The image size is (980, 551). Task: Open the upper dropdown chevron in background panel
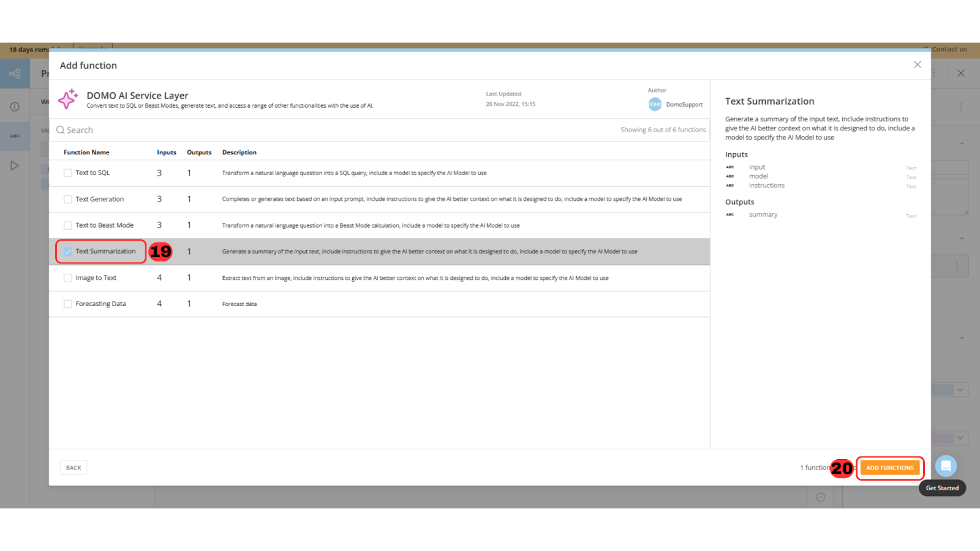point(960,390)
